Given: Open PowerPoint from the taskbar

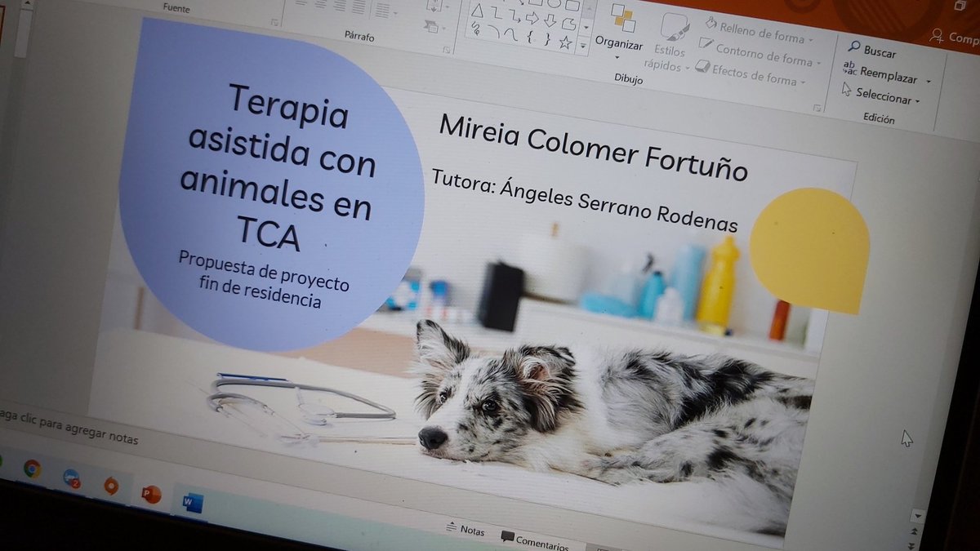Looking at the screenshot, I should click(x=151, y=494).
